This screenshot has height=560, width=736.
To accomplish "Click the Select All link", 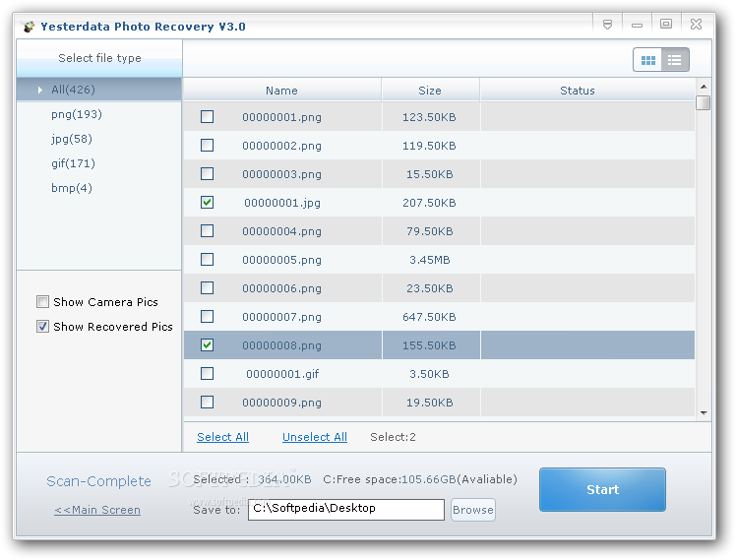I will click(x=223, y=437).
